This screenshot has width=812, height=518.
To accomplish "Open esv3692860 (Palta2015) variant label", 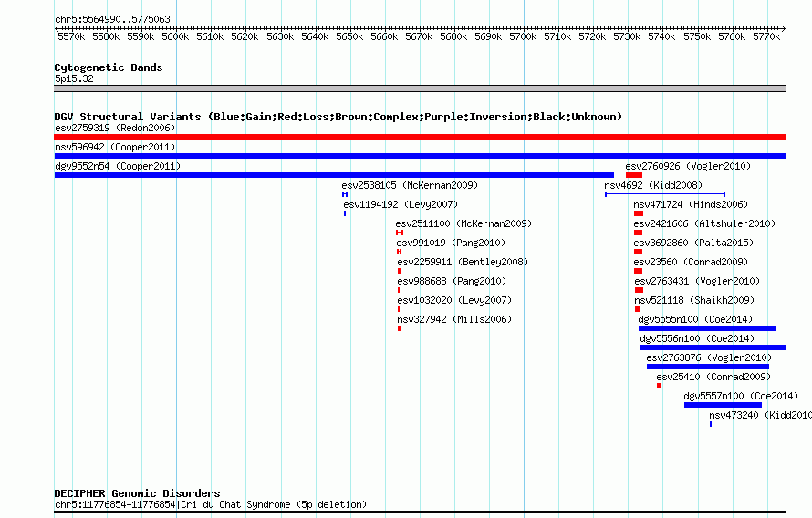I will coord(693,243).
